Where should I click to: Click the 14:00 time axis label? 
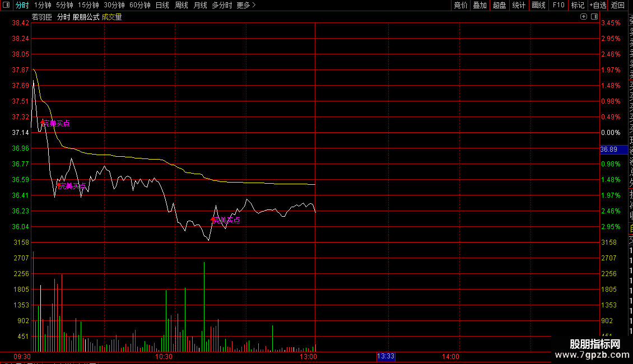tap(450, 356)
